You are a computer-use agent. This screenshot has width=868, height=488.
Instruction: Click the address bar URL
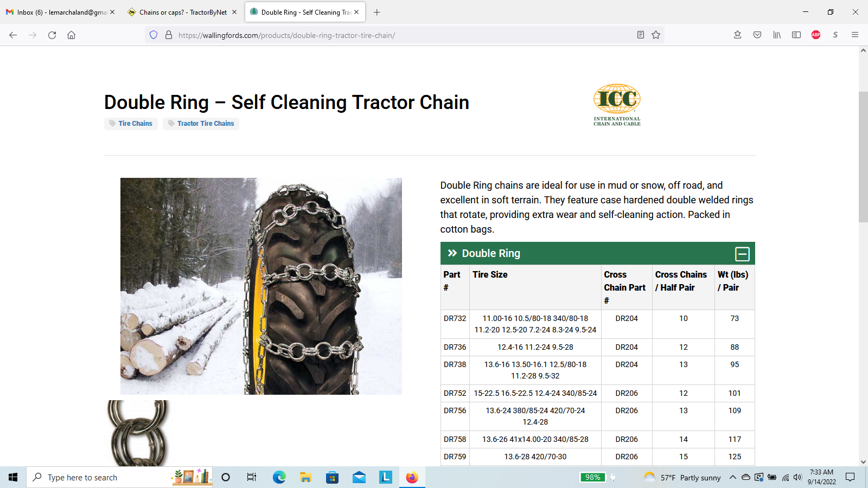[286, 35]
